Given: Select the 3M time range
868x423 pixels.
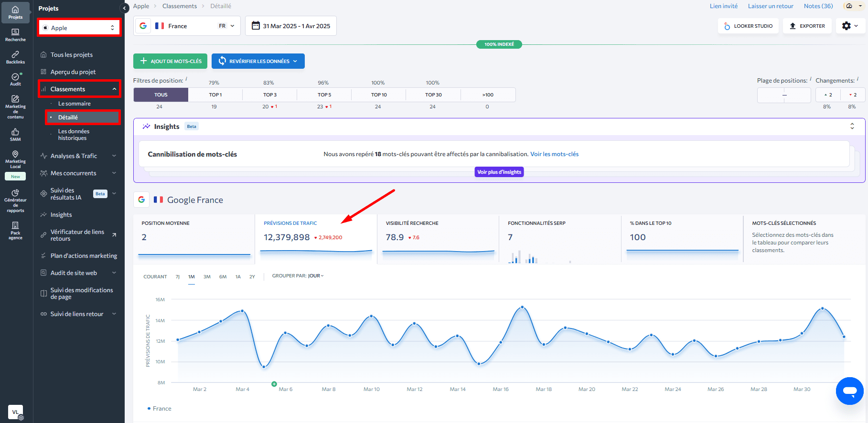Looking at the screenshot, I should pos(207,276).
